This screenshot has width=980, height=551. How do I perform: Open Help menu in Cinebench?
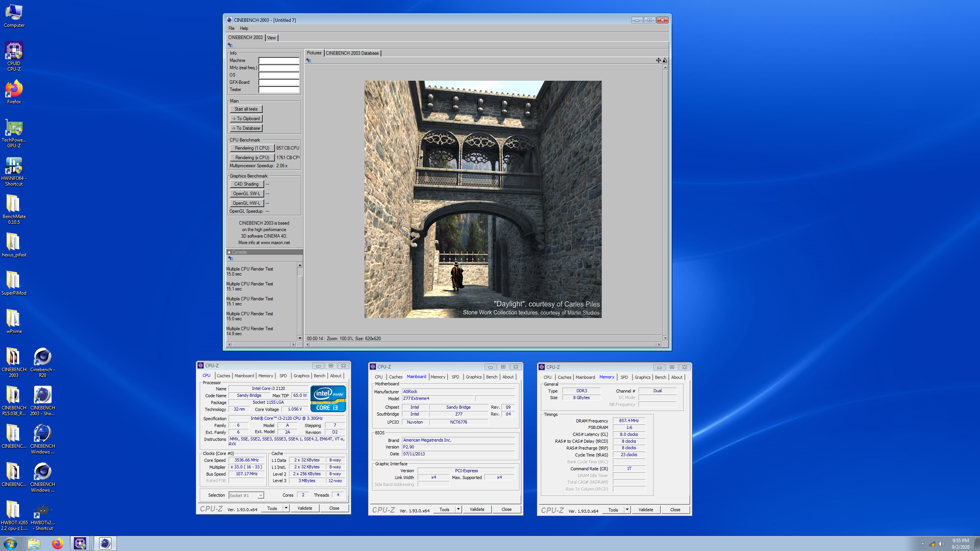244,28
